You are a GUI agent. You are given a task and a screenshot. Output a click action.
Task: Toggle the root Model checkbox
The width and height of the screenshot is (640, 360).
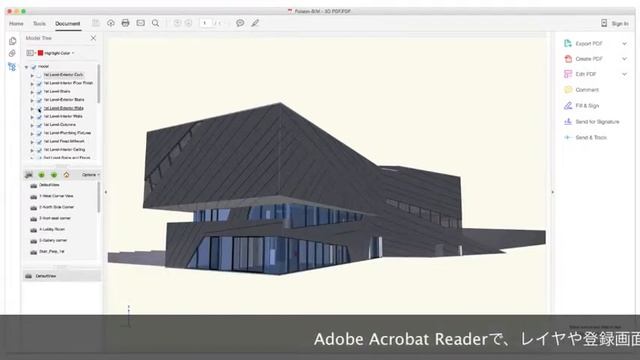click(34, 67)
